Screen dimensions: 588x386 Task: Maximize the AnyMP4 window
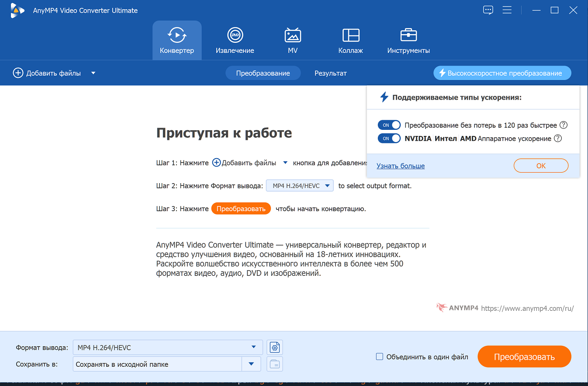click(554, 10)
